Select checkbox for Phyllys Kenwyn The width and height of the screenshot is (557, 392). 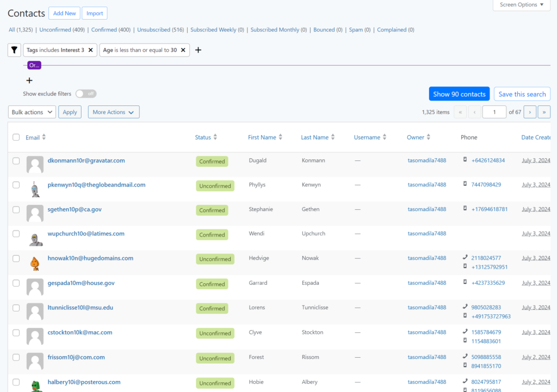pos(16,185)
